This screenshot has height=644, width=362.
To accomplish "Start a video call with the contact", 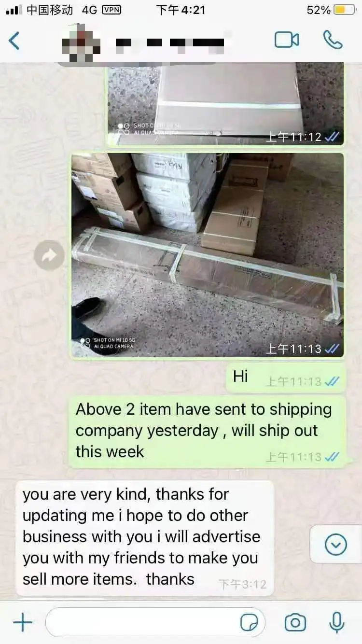I will tap(287, 40).
